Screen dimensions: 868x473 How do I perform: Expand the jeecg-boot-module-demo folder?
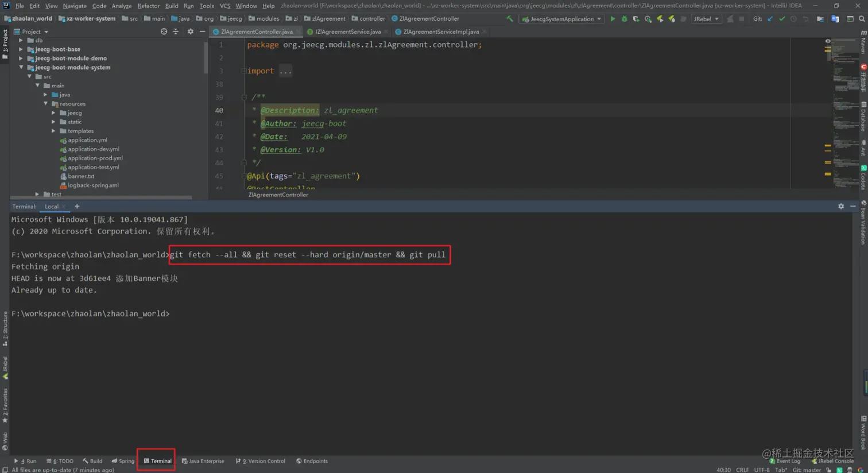21,59
